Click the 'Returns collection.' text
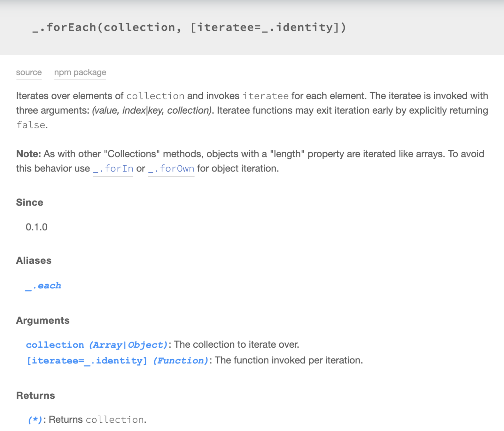Screen dimensions: 504x431 pyautogui.click(x=97, y=420)
